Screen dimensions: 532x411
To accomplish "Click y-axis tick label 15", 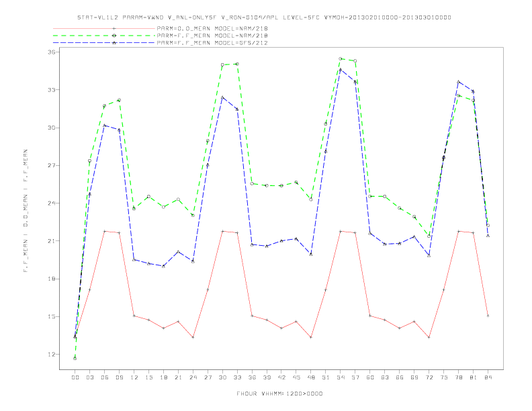I will coord(51,317).
